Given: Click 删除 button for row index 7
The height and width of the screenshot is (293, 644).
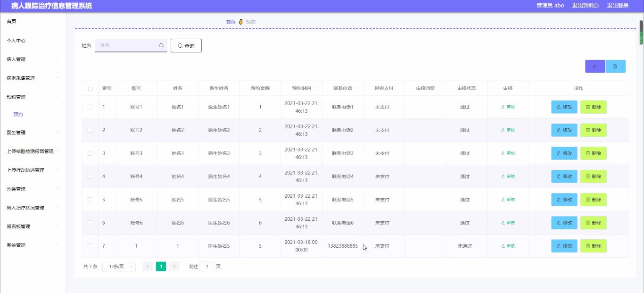Looking at the screenshot, I should pyautogui.click(x=594, y=246).
